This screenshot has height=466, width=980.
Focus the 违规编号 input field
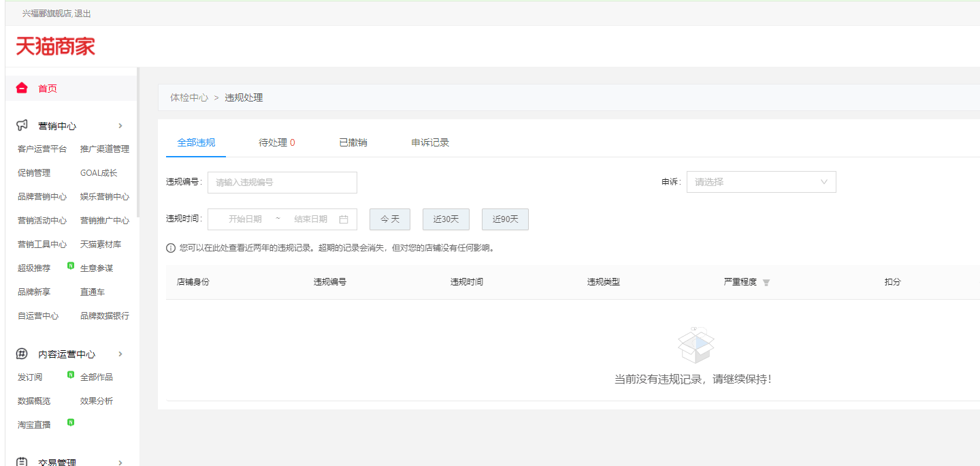click(x=282, y=183)
